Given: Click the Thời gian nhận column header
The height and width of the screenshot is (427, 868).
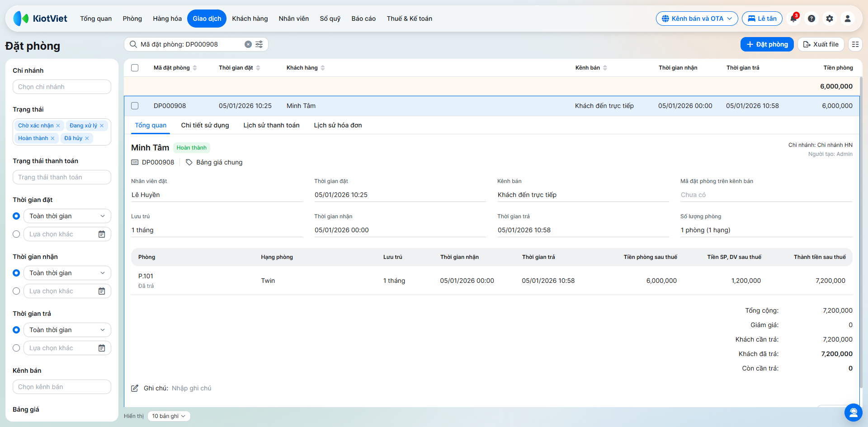Looking at the screenshot, I should (678, 68).
